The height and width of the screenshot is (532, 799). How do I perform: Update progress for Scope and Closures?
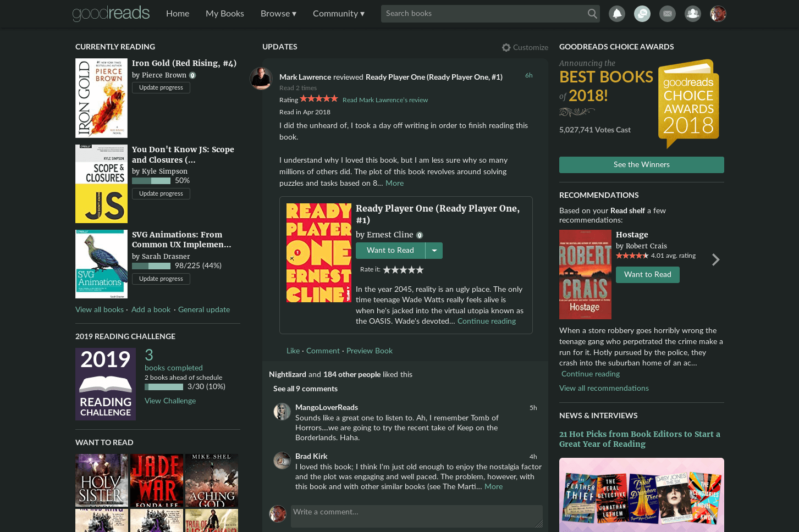click(x=161, y=194)
